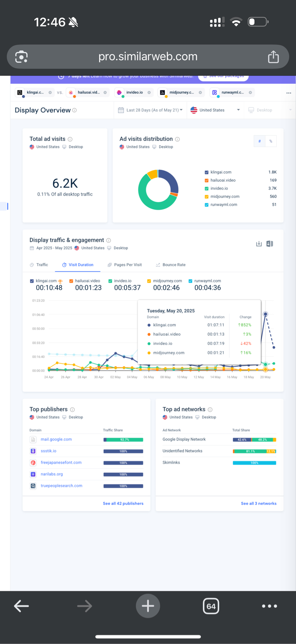
Task: Open Desktop device dropdown
Action: (x=269, y=110)
